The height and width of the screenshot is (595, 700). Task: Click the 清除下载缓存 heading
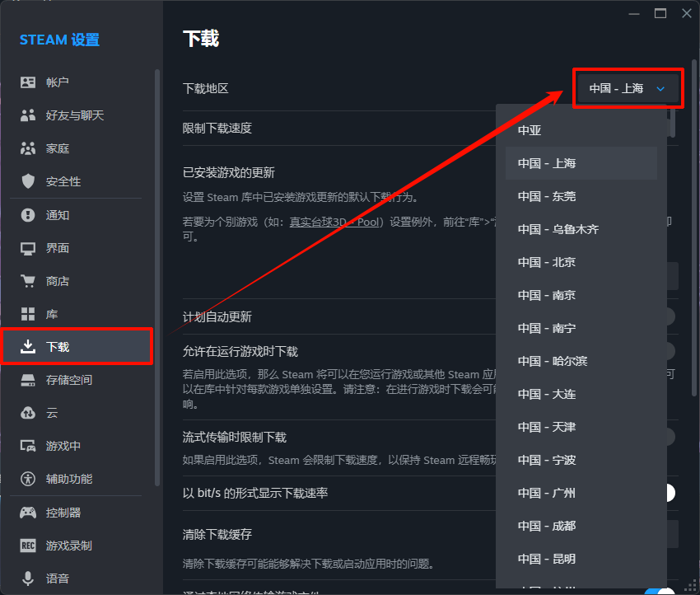point(217,534)
